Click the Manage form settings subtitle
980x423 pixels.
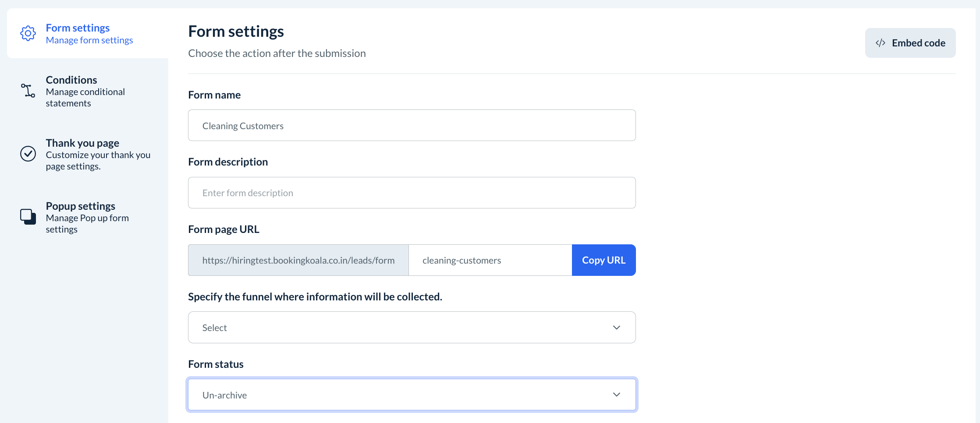[x=89, y=41]
